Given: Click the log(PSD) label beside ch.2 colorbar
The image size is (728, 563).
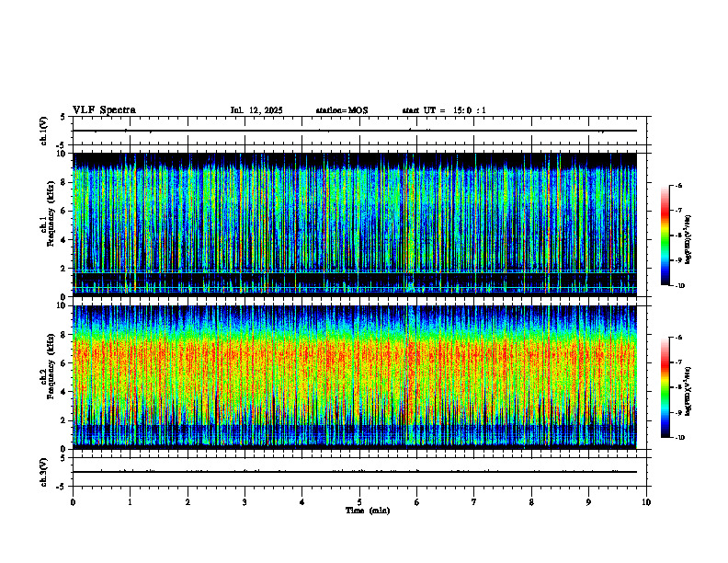Looking at the screenshot, I should pyautogui.click(x=688, y=391).
